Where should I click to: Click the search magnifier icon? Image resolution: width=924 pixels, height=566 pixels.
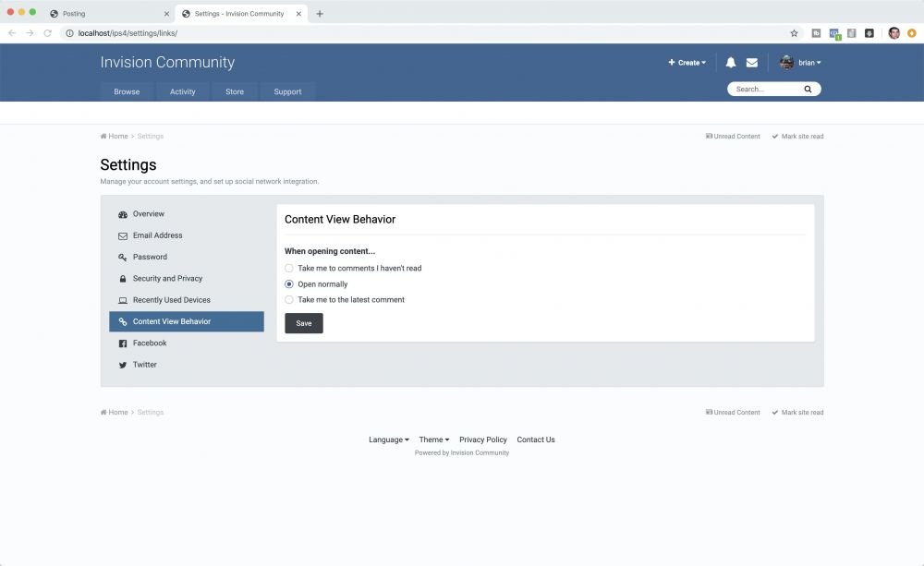pos(808,89)
